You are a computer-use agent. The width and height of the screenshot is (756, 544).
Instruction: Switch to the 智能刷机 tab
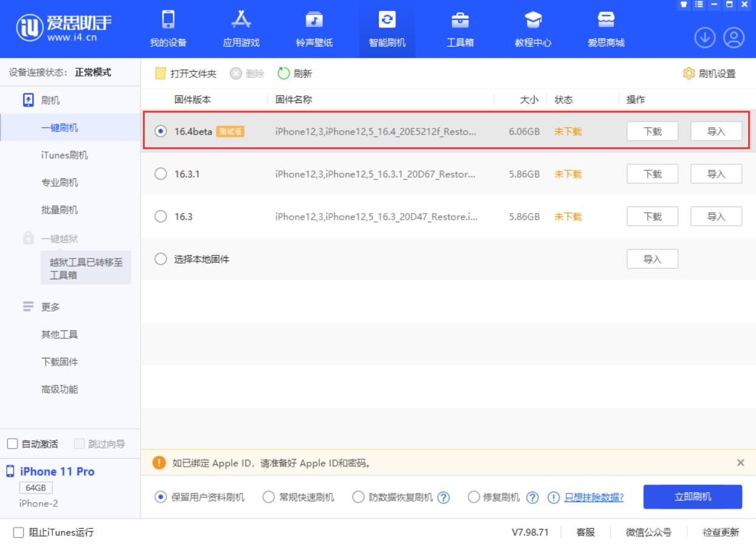387,29
